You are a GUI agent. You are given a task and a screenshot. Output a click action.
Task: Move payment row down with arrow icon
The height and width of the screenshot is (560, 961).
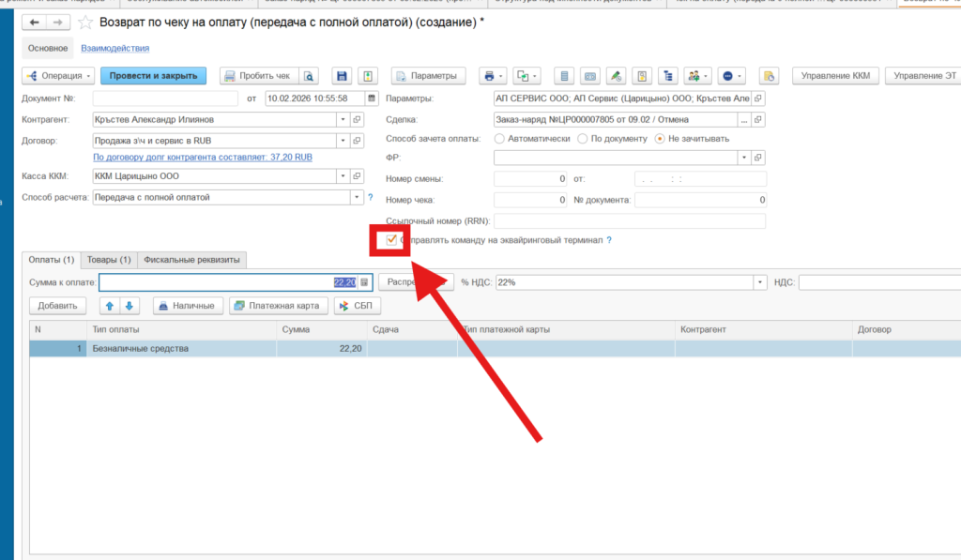coord(129,306)
